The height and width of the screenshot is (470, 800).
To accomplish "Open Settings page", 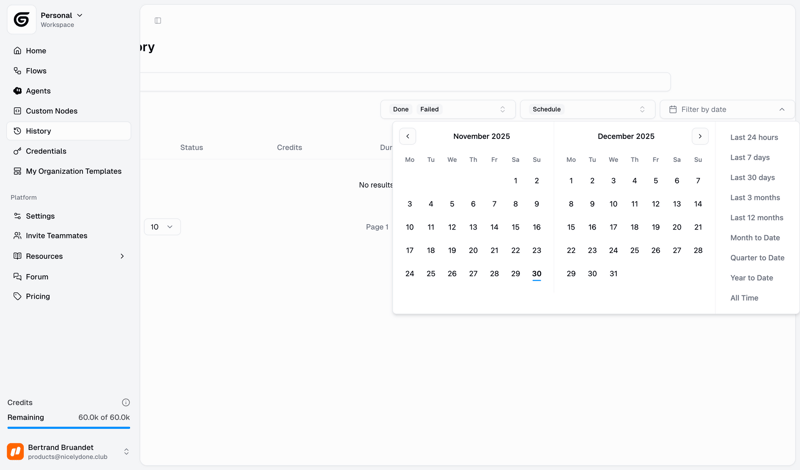I will (x=69, y=216).
